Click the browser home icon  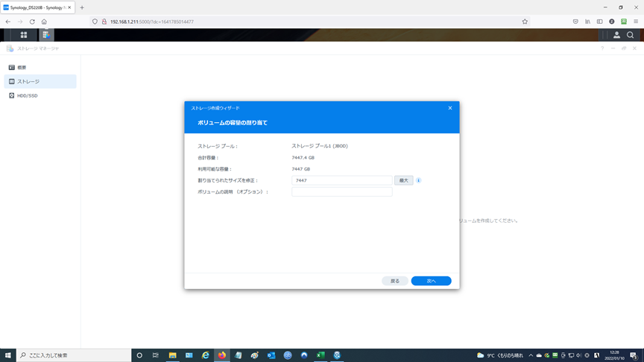point(44,22)
